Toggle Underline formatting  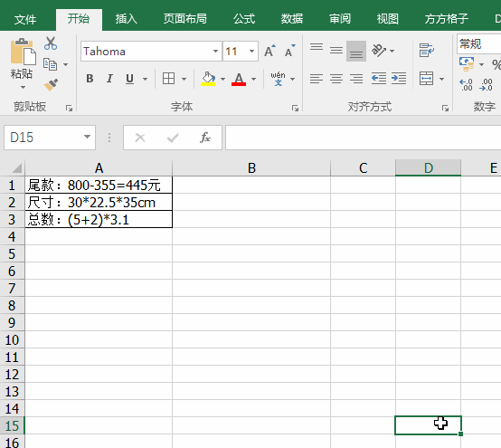pyautogui.click(x=129, y=79)
